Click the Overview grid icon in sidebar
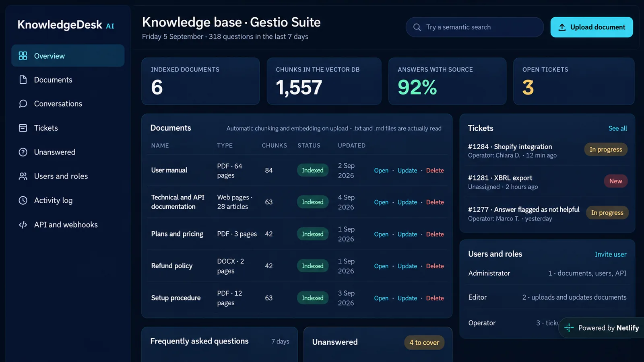Viewport: 644px width, 362px height. click(x=23, y=56)
